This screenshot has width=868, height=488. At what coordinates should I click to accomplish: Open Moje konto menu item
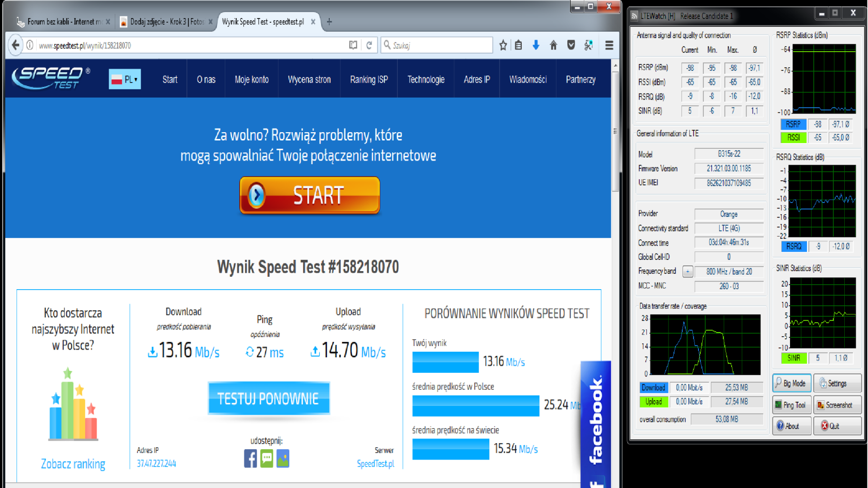(252, 80)
